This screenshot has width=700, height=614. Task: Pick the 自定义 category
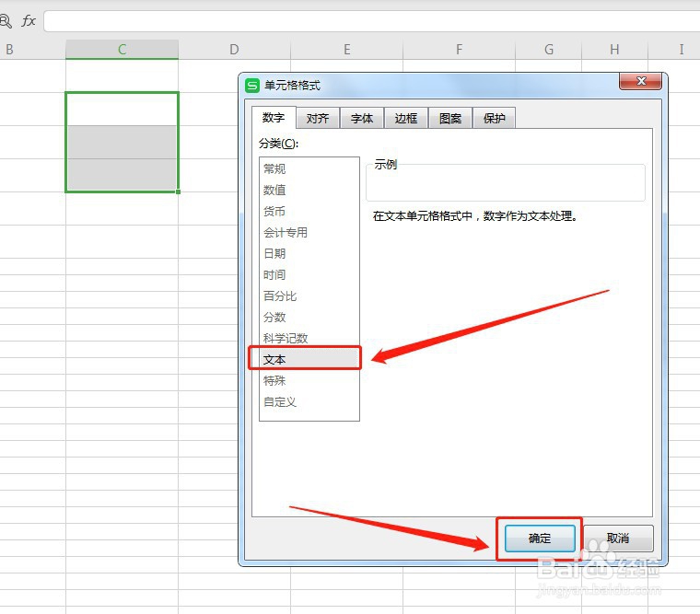309,402
